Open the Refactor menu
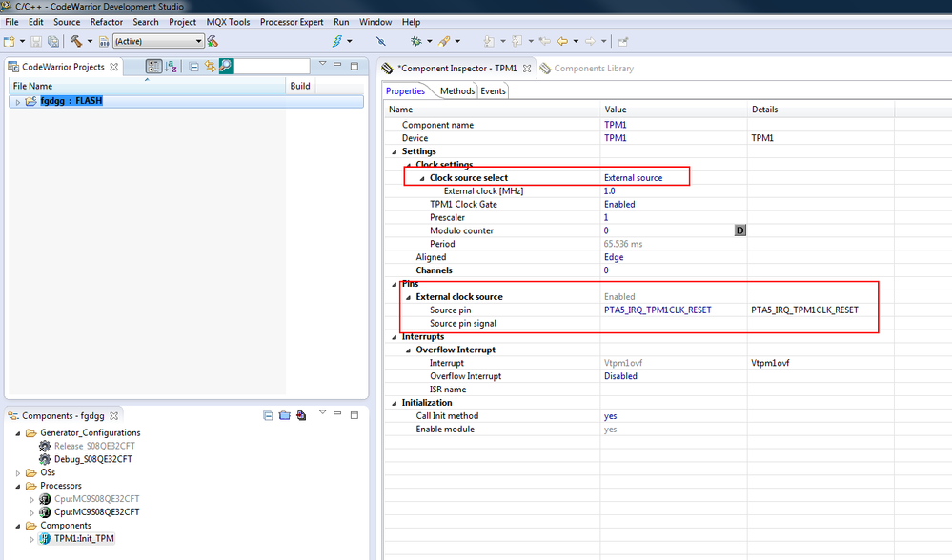The height and width of the screenshot is (560, 952). click(106, 22)
